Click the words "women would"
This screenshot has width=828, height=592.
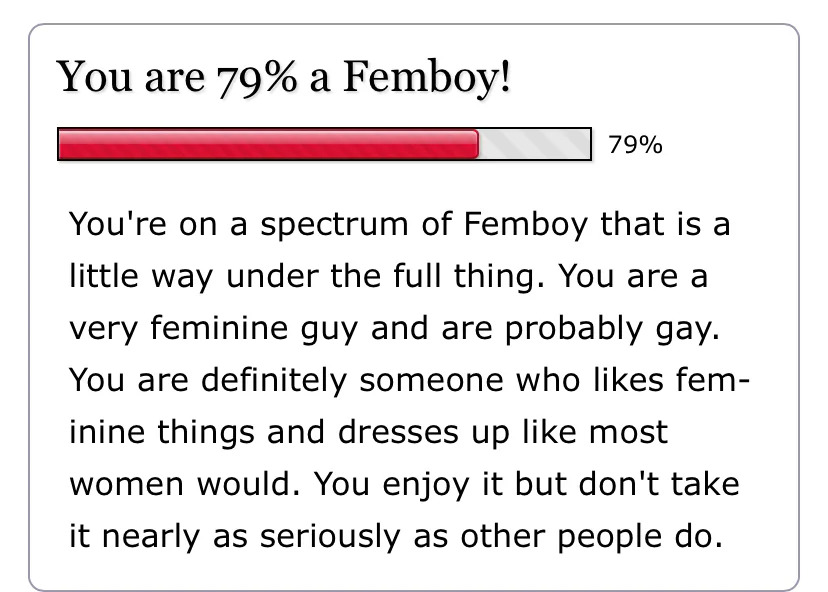pos(181,484)
